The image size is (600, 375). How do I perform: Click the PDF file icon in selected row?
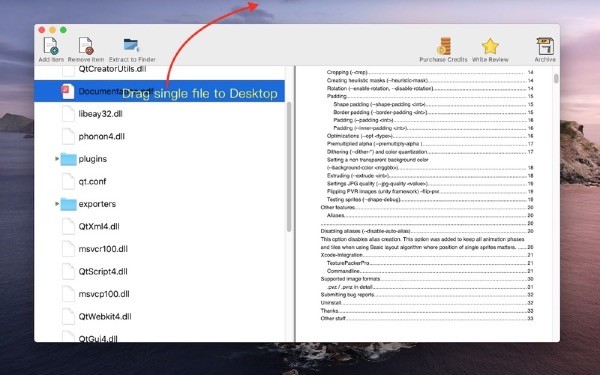pyautogui.click(x=68, y=91)
